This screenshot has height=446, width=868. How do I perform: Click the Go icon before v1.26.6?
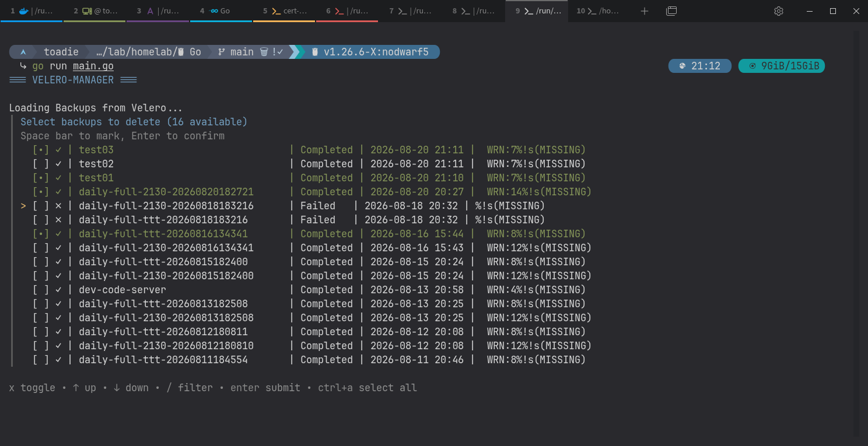(315, 52)
